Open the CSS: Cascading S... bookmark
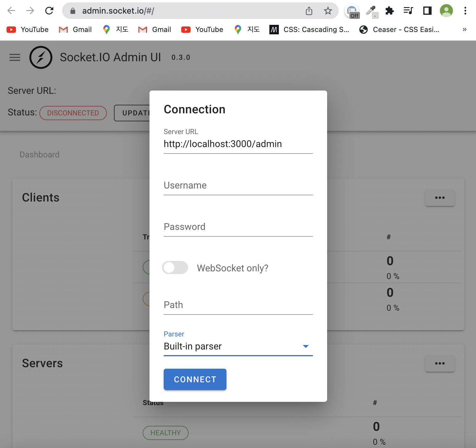This screenshot has height=448, width=476. pyautogui.click(x=309, y=30)
